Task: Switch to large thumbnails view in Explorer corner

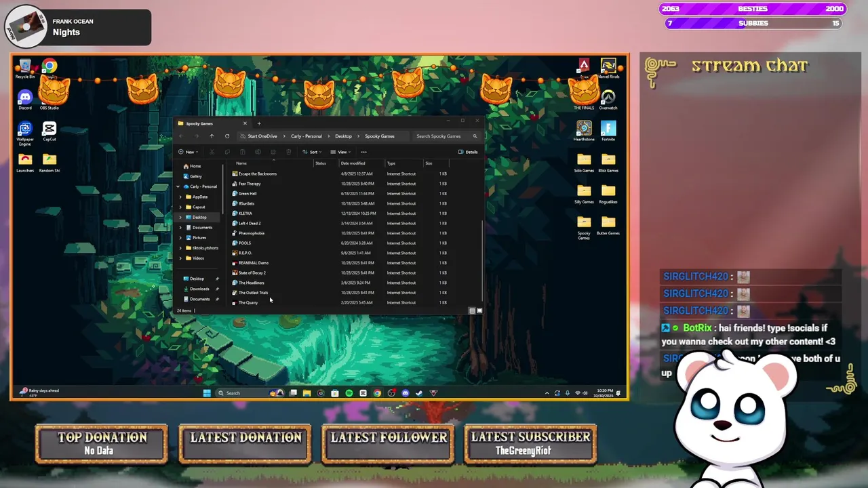Action: (479, 310)
